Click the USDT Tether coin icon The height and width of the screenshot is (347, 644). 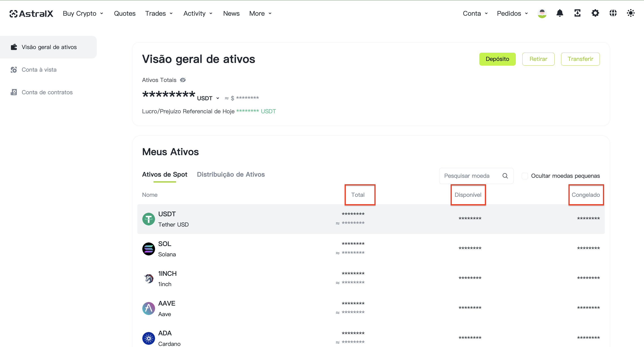tap(149, 219)
